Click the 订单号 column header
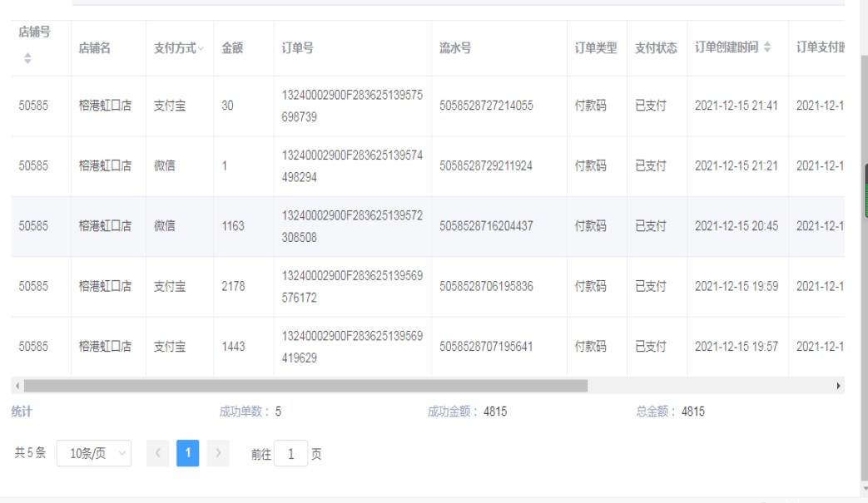This screenshot has height=503, width=868. coord(297,48)
